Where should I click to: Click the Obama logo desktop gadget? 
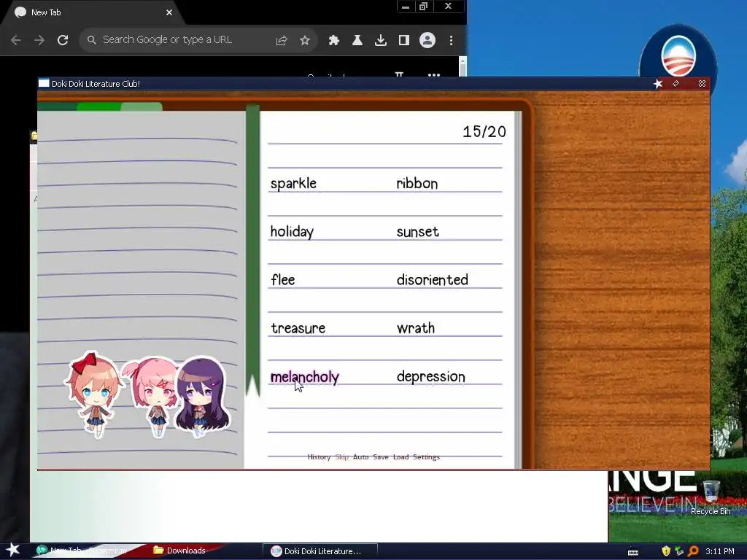click(x=678, y=56)
